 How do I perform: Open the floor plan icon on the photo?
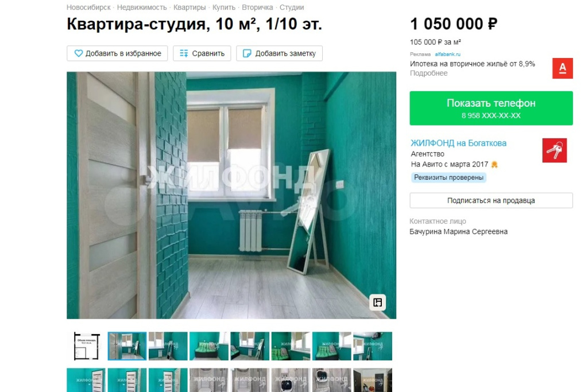point(378,302)
